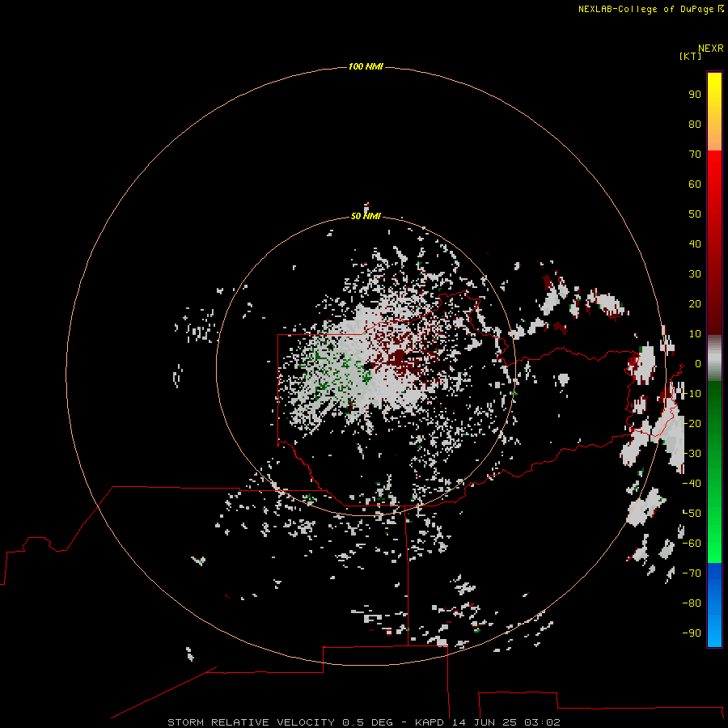Click the positive 10 knot scale label
Viewport: 728px width, 728px height.
[x=695, y=334]
